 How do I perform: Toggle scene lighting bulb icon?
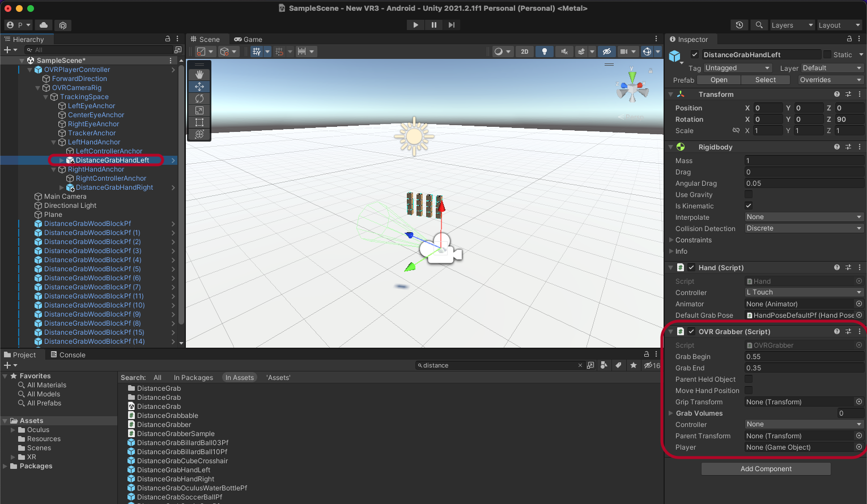(x=545, y=52)
